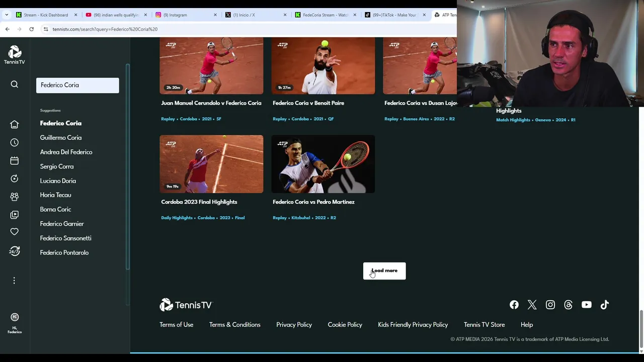Screen dimensions: 644x362
Task: Open Kids Friendly Privacy Policy link
Action: point(413,325)
